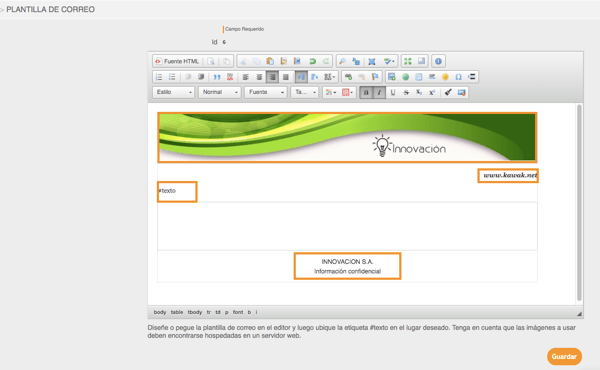Open the Normal format dropdown
The width and height of the screenshot is (600, 370).
(x=220, y=92)
